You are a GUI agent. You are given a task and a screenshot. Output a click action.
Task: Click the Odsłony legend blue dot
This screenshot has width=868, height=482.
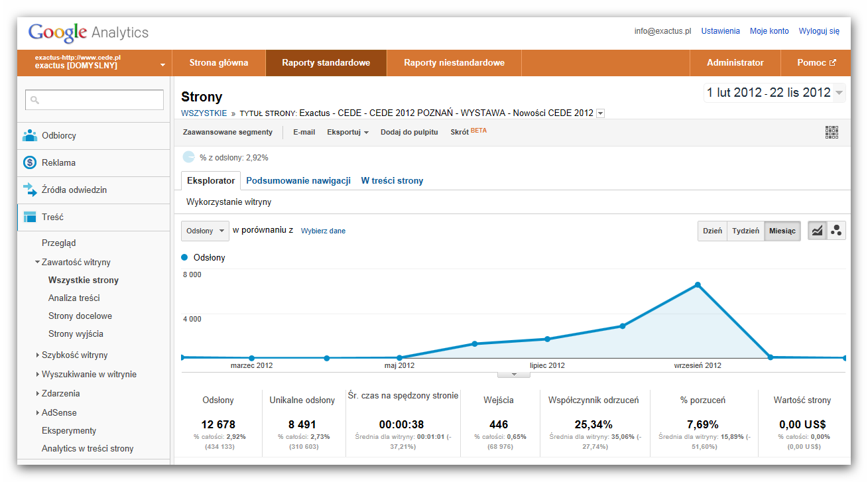(184, 257)
